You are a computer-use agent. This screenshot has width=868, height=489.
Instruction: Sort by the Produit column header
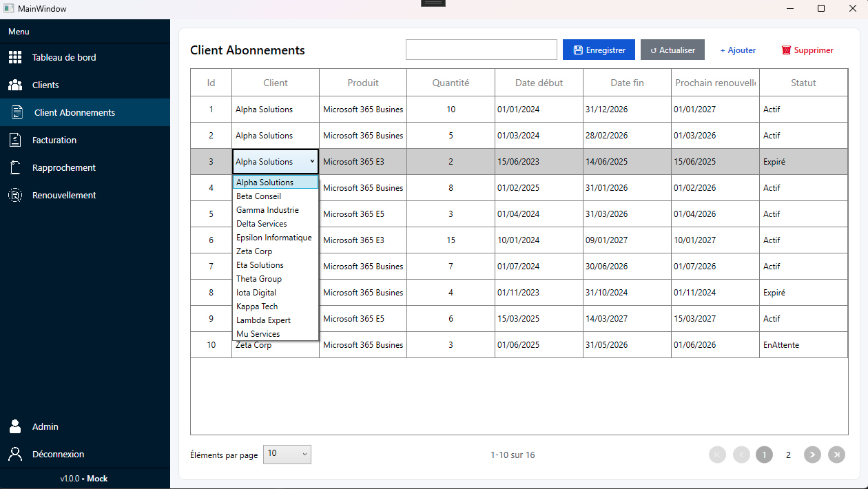(x=363, y=83)
